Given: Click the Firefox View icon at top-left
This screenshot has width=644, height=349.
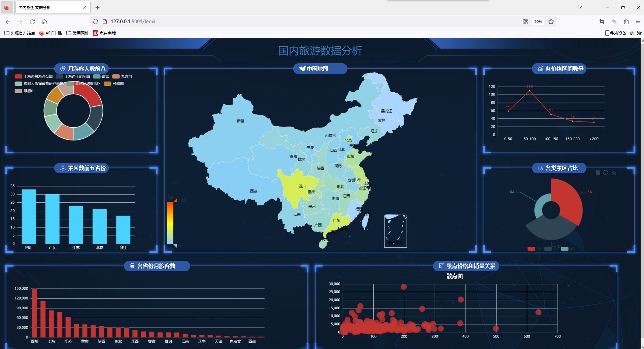Looking at the screenshot, I should [7, 7].
